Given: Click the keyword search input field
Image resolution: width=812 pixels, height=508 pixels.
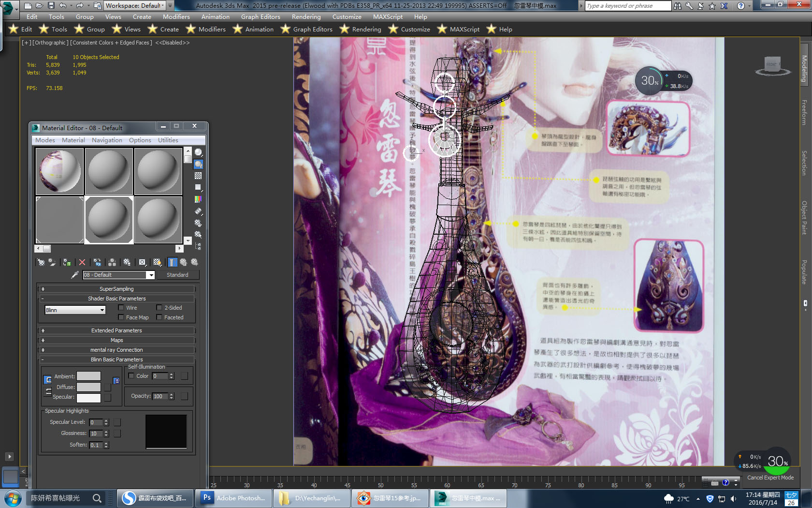Looking at the screenshot, I should [628, 6].
